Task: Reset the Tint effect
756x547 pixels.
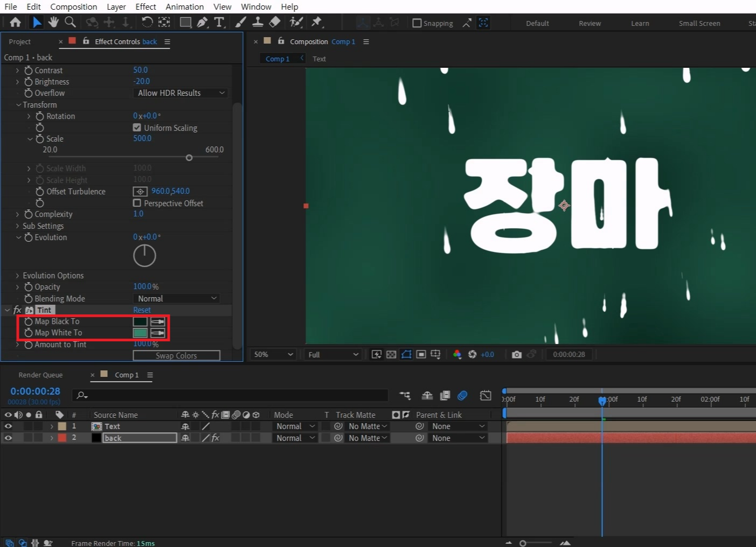Action: (x=142, y=310)
